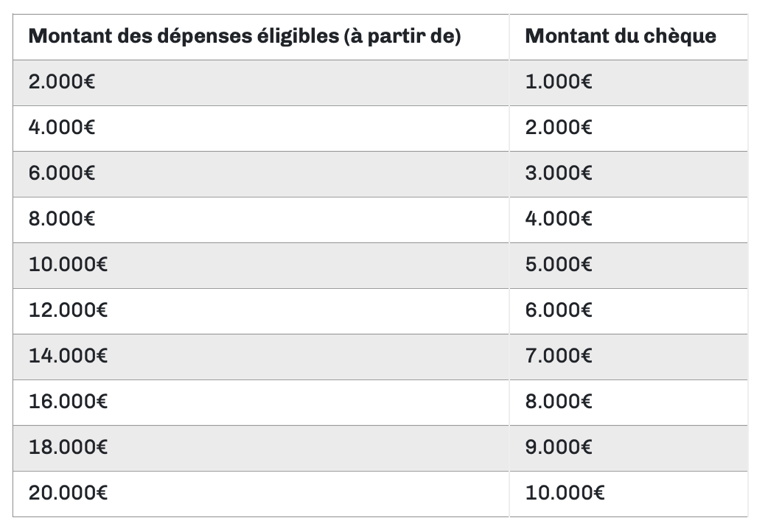Screen dimensions: 768x532
Task: Select the 4.000€ cheque amount cell
Action: pos(559,219)
